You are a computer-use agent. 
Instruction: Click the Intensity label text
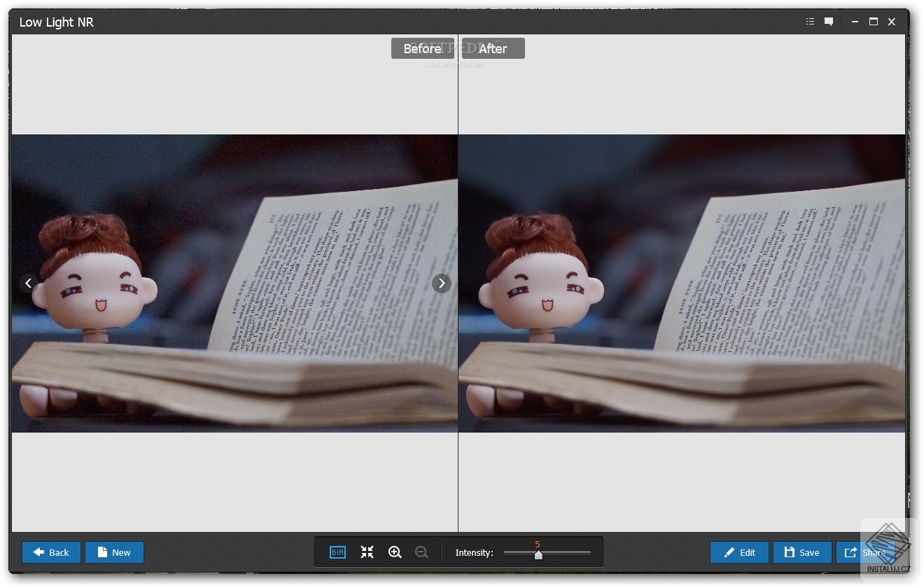click(474, 553)
